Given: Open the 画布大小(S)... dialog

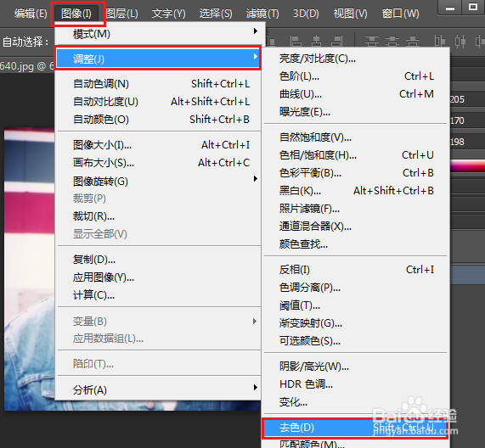Looking at the screenshot, I should 160,163.
